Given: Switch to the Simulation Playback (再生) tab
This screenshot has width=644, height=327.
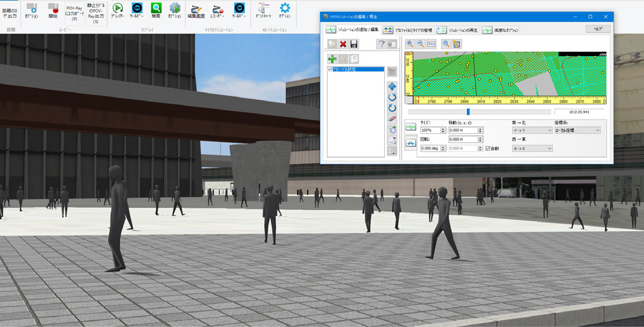Looking at the screenshot, I should pyautogui.click(x=458, y=30).
